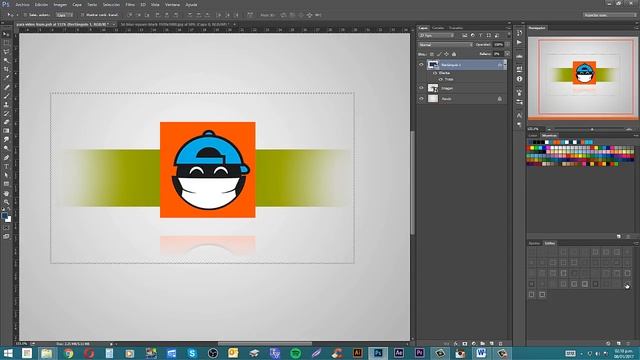Filter layers by type layers icon
This screenshot has width=640, height=360.
(481, 36)
